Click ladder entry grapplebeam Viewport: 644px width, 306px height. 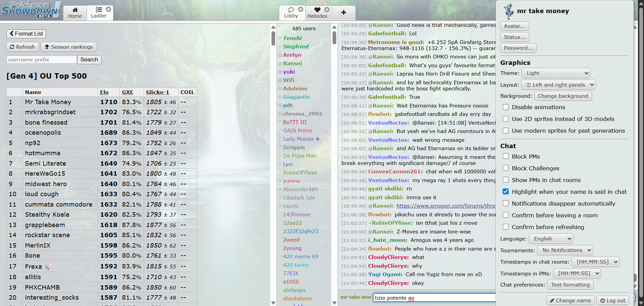(45, 225)
